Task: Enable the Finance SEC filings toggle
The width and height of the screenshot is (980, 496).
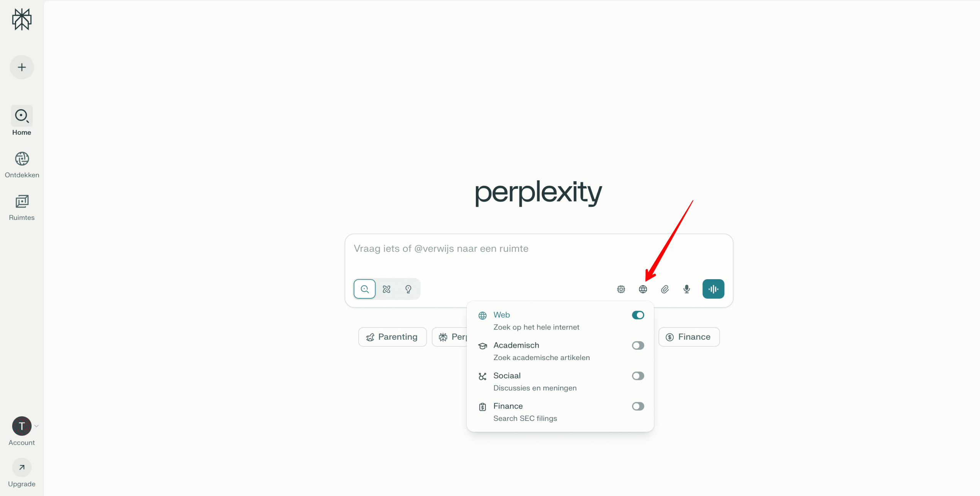Action: coord(638,406)
